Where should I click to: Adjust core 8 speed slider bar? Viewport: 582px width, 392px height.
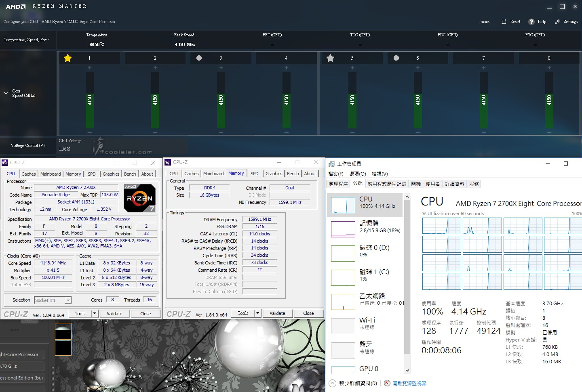tap(549, 100)
